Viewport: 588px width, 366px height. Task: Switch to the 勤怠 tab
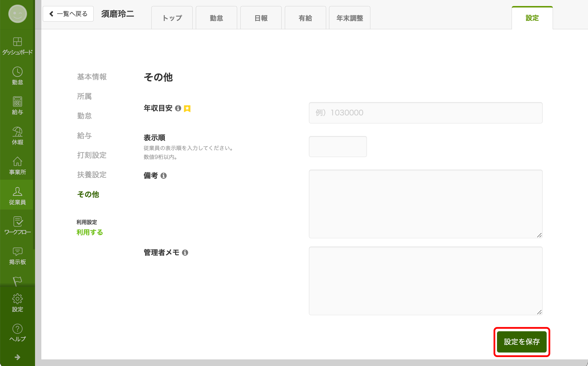click(216, 18)
